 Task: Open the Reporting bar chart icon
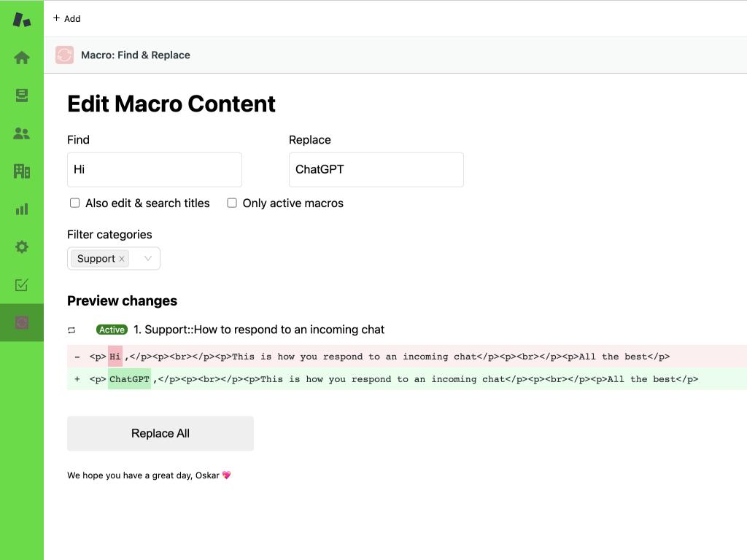[x=22, y=209]
